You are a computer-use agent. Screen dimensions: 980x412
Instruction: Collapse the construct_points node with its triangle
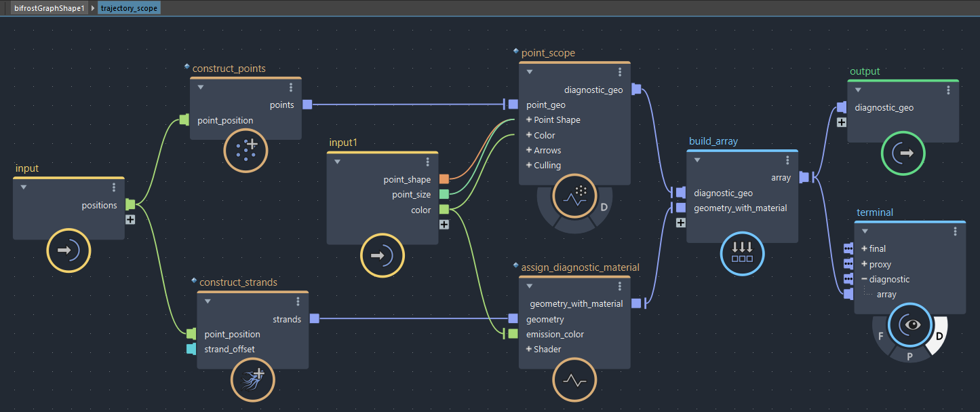tap(201, 87)
